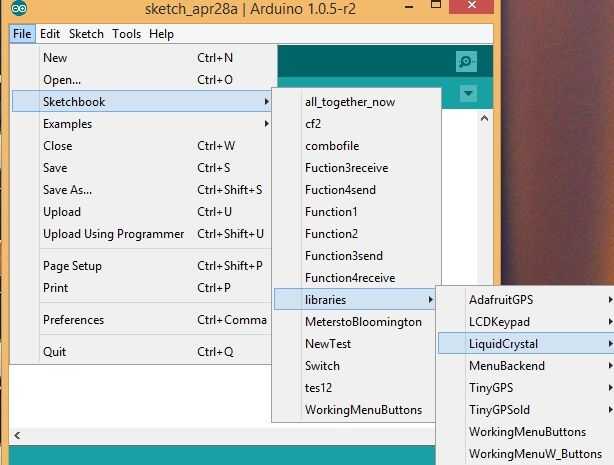Screen dimensions: 614x465
Task: Expand the Examples submenu
Action: [x=142, y=124]
